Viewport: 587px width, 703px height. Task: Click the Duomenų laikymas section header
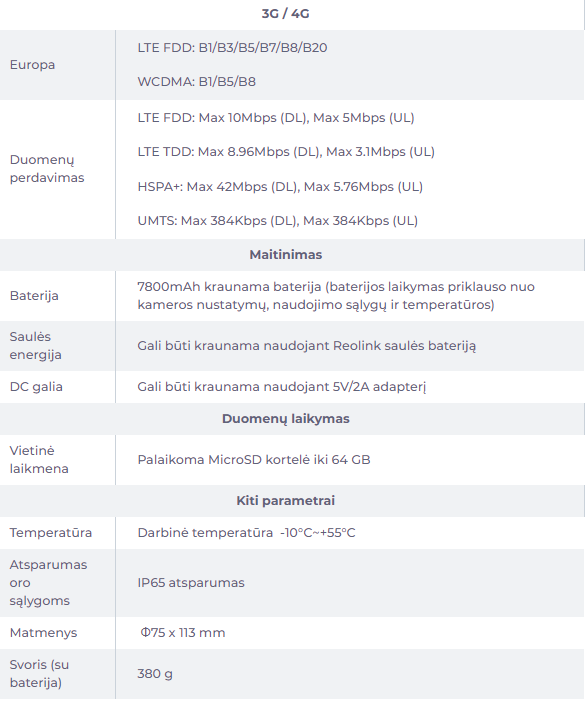point(286,419)
